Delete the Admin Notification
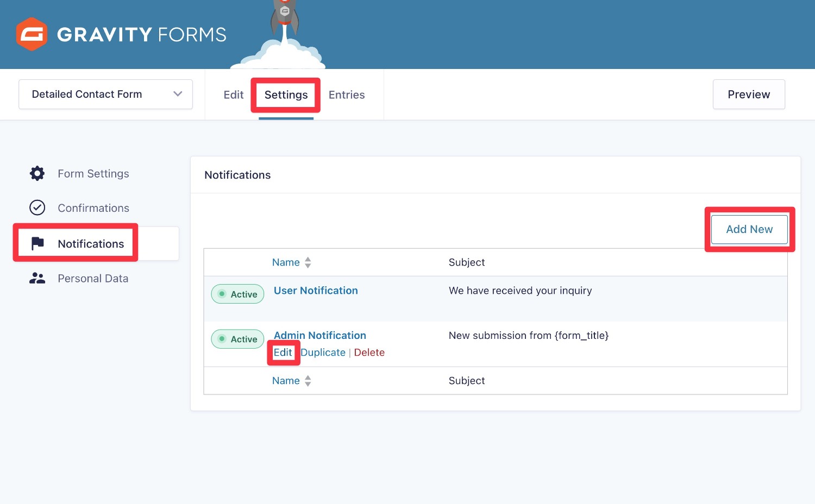The width and height of the screenshot is (815, 504). [369, 352]
